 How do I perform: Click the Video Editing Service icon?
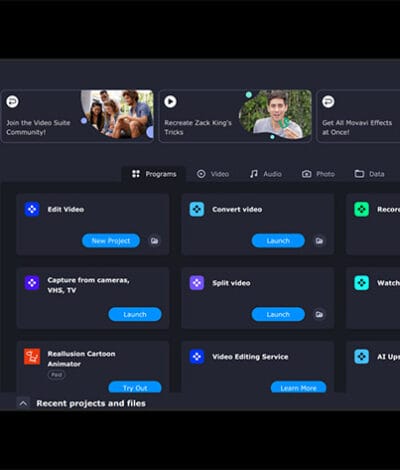[x=197, y=357]
